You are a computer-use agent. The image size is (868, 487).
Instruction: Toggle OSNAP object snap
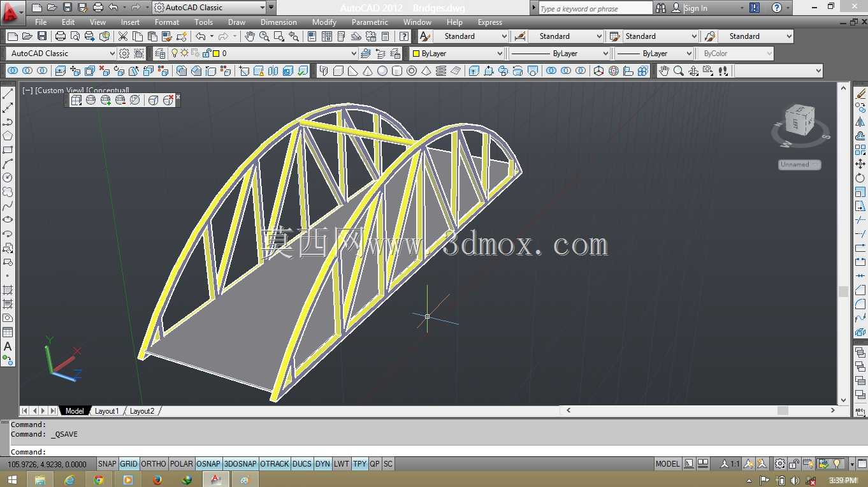coord(208,464)
